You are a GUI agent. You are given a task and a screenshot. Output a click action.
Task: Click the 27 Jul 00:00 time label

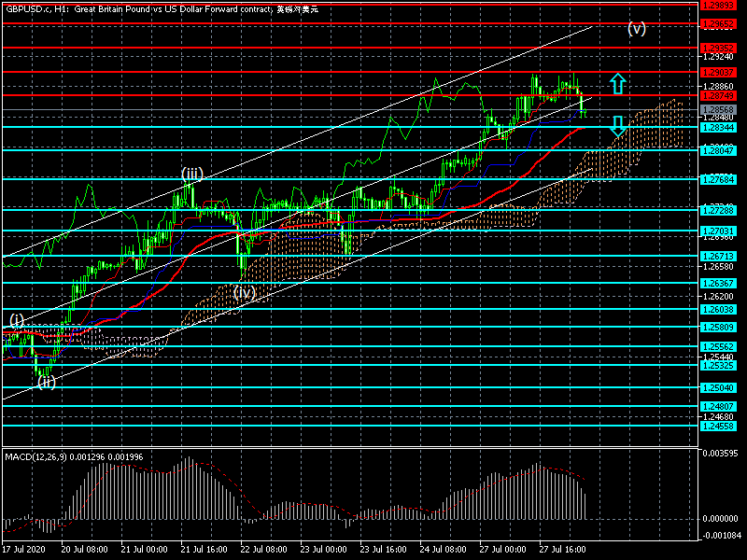503,550
